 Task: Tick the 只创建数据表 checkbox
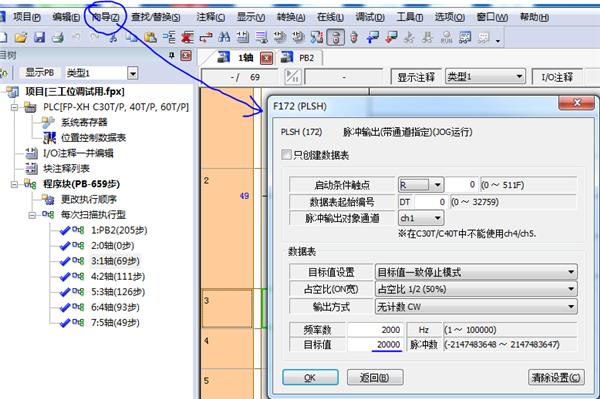[x=286, y=155]
